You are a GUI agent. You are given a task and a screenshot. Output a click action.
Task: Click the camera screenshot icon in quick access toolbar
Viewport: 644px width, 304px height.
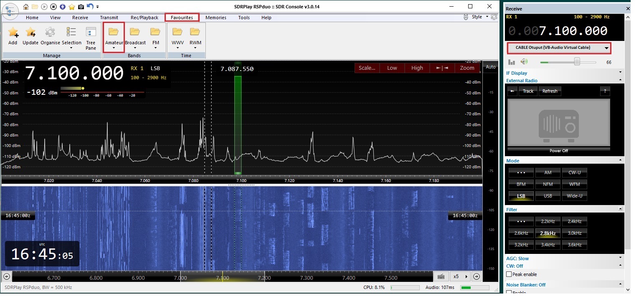pyautogui.click(x=81, y=7)
